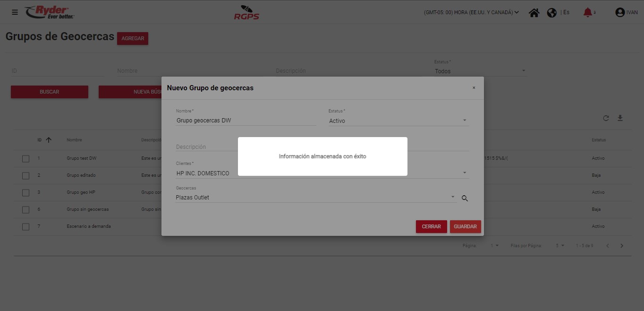Open the time zone selector

[x=471, y=13]
